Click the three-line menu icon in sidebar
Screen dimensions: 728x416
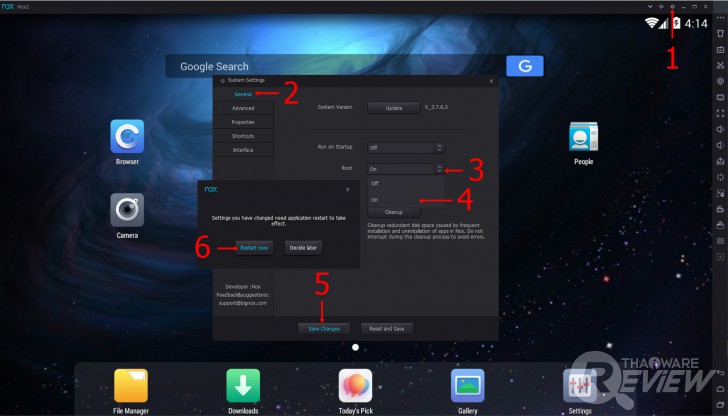click(x=720, y=241)
